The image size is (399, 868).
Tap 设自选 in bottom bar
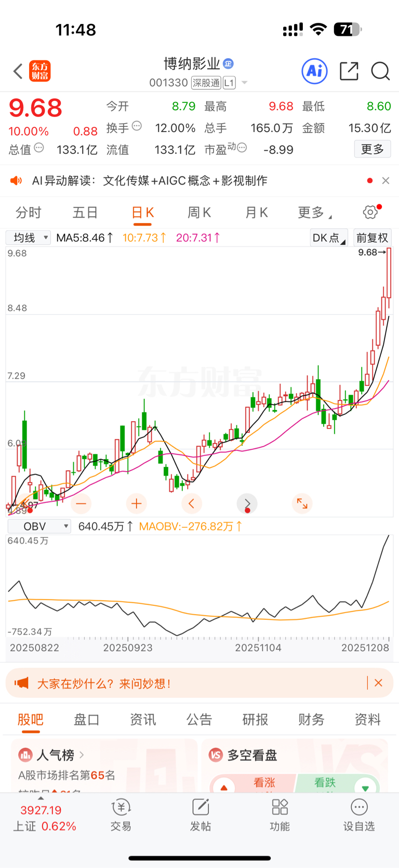[x=359, y=815]
